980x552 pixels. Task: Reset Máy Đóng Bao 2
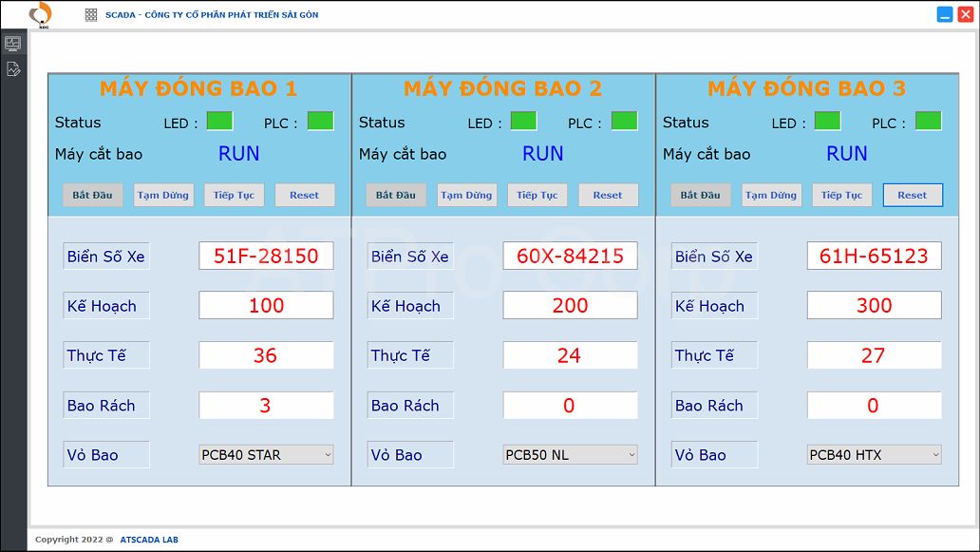pos(608,195)
